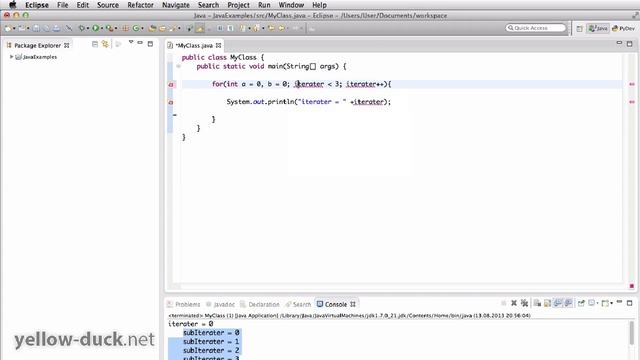The height and width of the screenshot is (360, 640).
Task: Open the Run dropdown arrow
Action: point(102,29)
